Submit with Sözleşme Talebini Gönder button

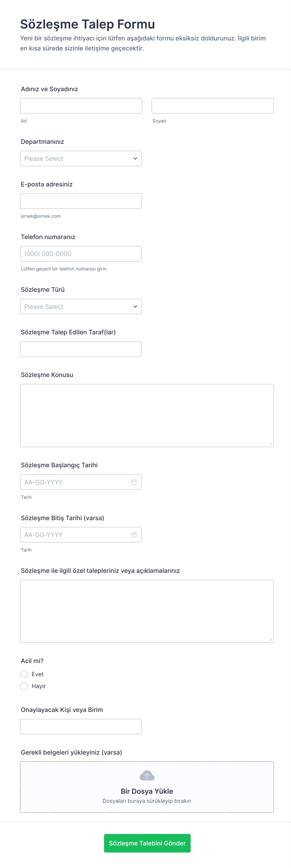point(147,843)
